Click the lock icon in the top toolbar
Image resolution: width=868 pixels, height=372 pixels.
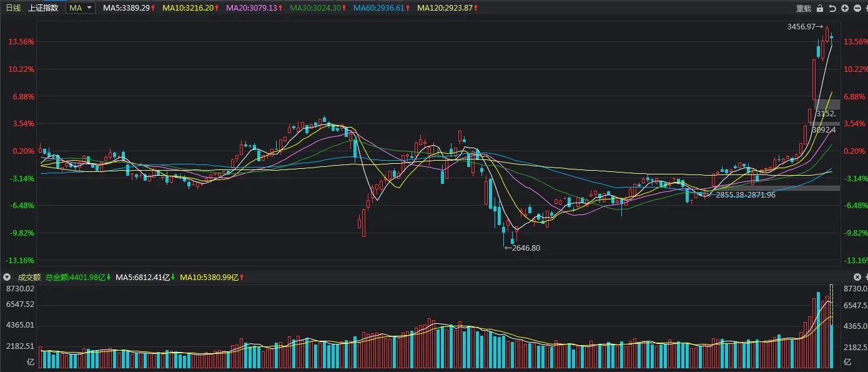click(x=821, y=8)
